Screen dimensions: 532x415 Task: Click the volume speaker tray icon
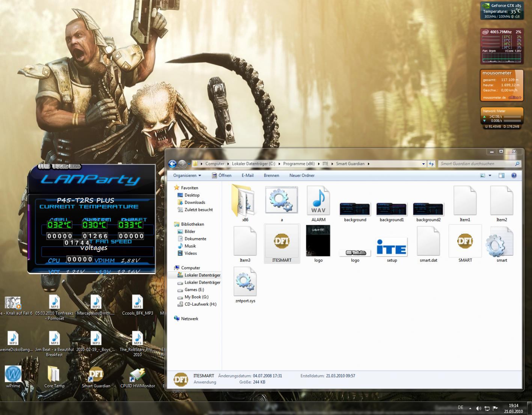click(x=478, y=408)
